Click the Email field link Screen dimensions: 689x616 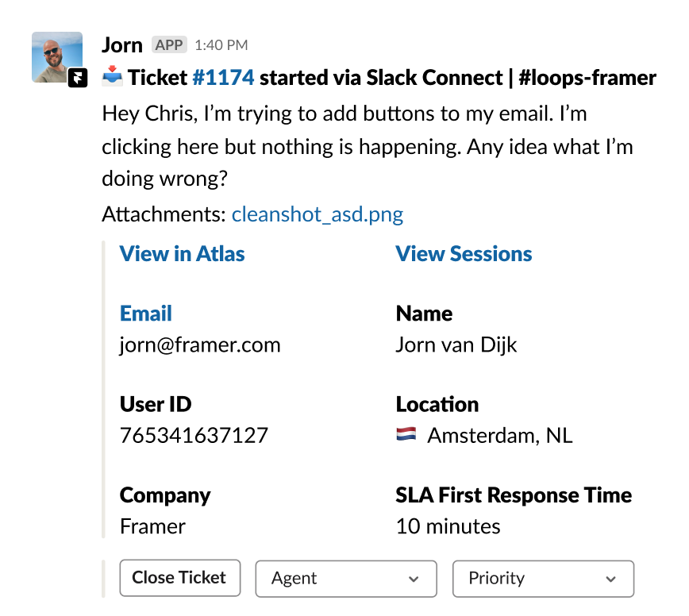click(146, 314)
